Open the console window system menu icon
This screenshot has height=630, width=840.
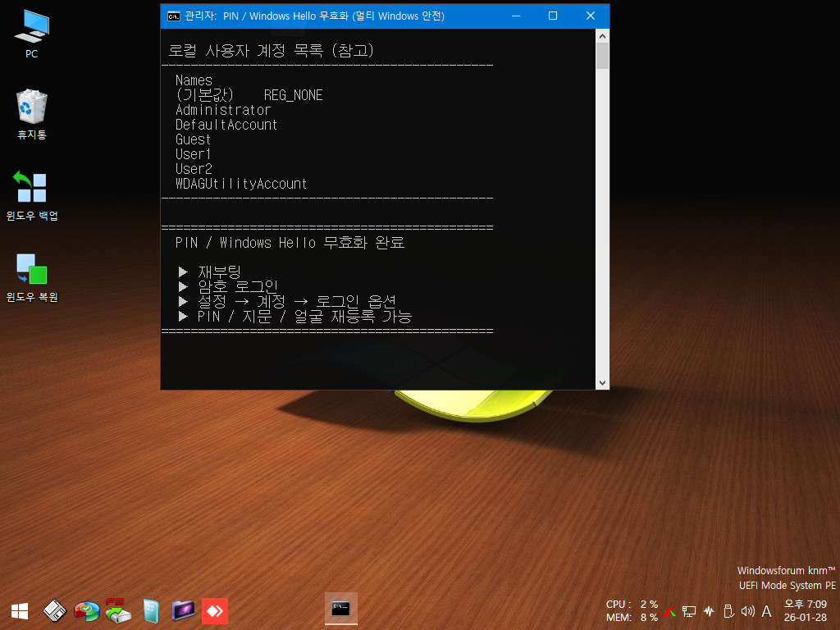(174, 16)
